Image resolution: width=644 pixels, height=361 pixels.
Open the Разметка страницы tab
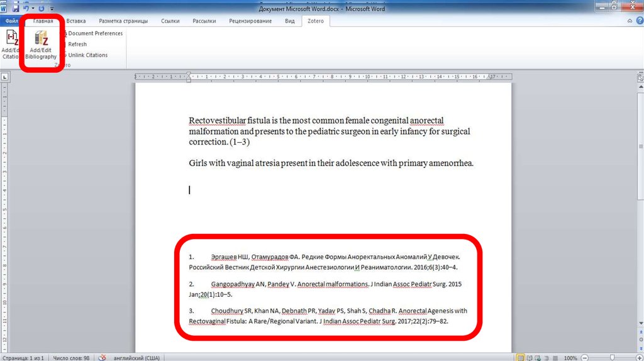point(123,21)
